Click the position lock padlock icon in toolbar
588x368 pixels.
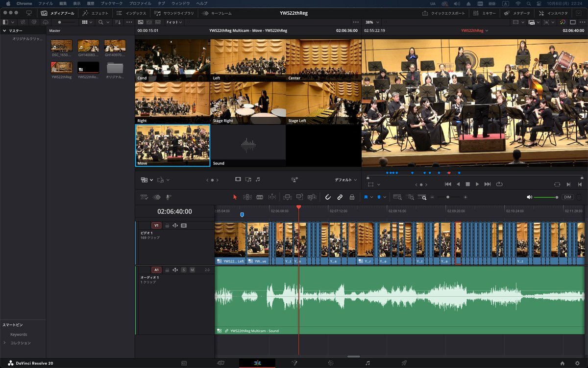click(x=352, y=197)
